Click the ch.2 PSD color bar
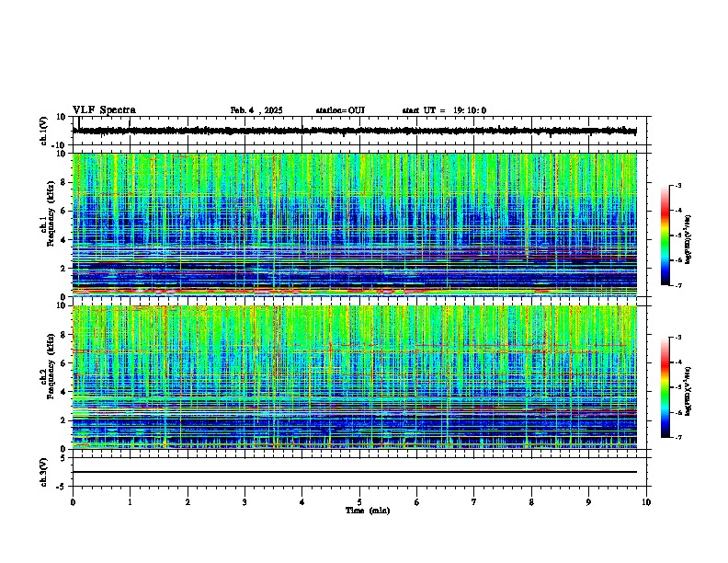Screen dimensions: 728x563 [x=665, y=387]
